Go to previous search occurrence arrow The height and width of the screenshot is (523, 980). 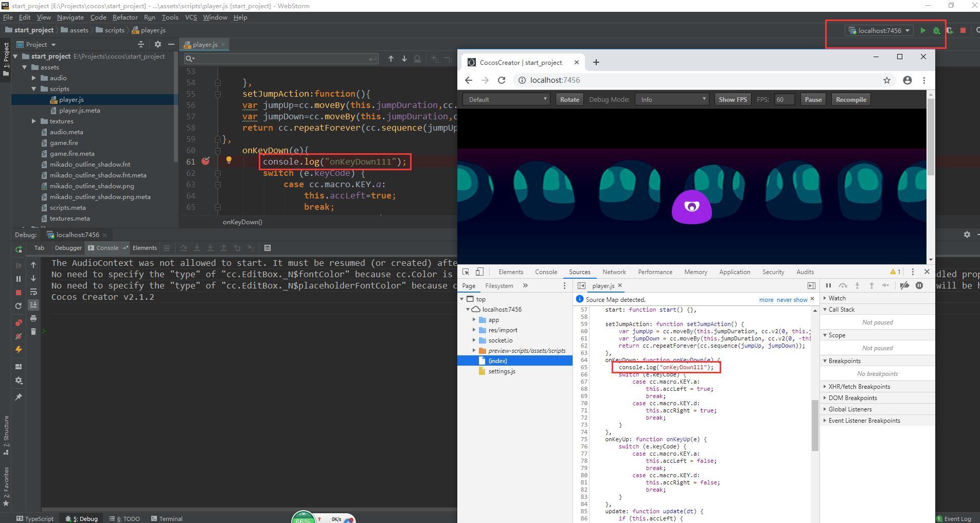coord(391,59)
